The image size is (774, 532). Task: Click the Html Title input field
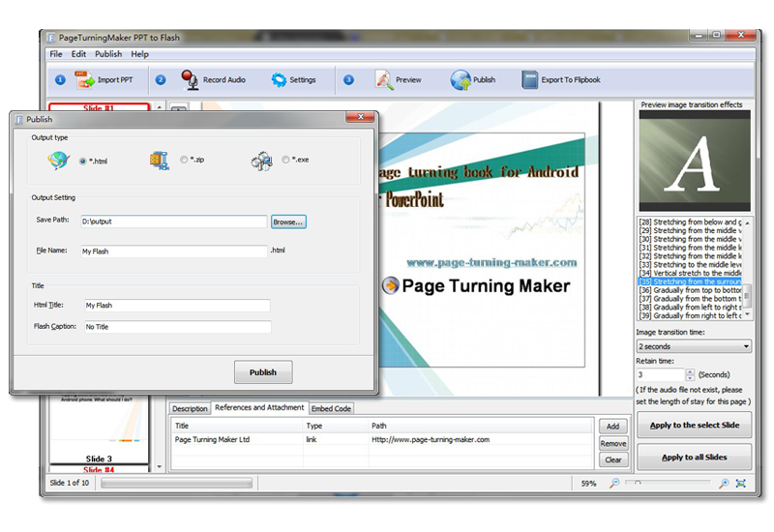coord(177,306)
